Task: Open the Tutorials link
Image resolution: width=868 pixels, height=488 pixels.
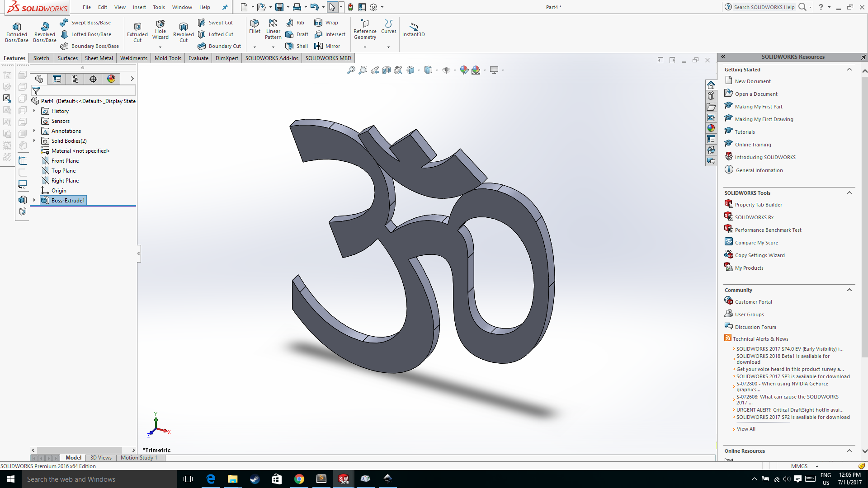Action: 745,132
